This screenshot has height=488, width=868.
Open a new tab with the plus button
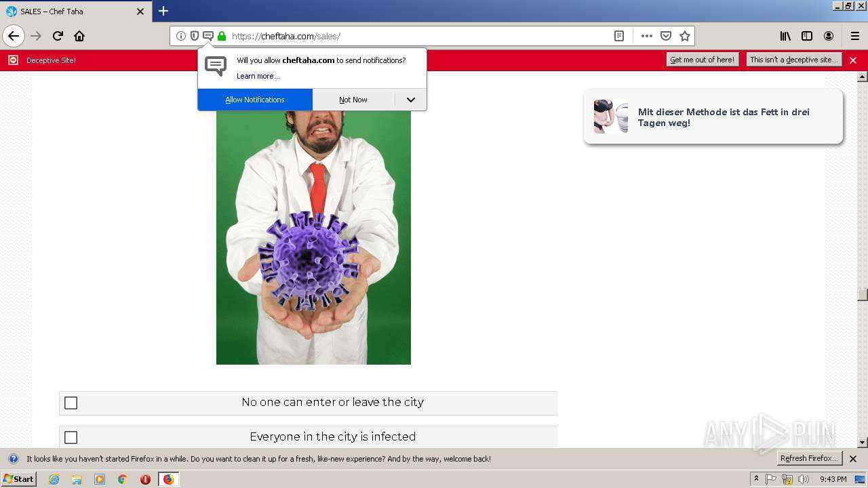pos(163,11)
